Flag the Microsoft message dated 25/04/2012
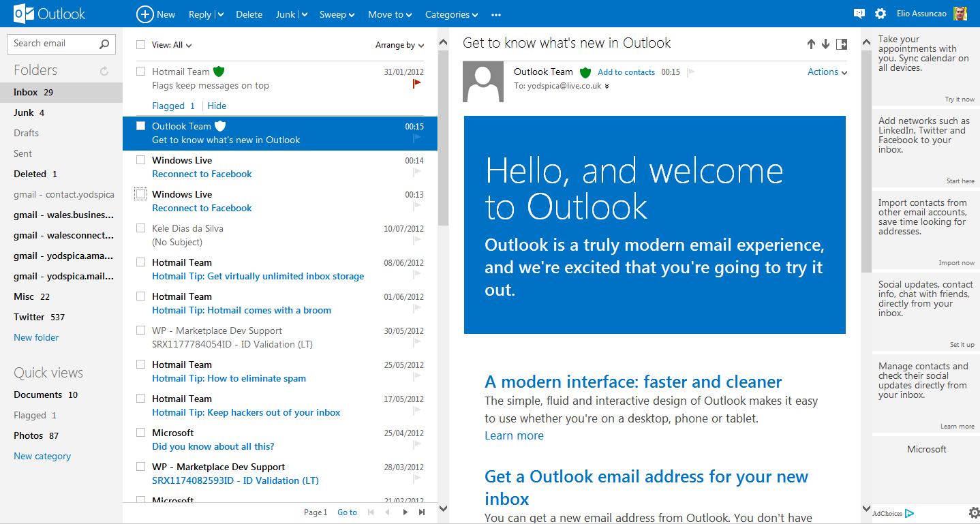Viewport: 980px width, 524px height. 417,445
